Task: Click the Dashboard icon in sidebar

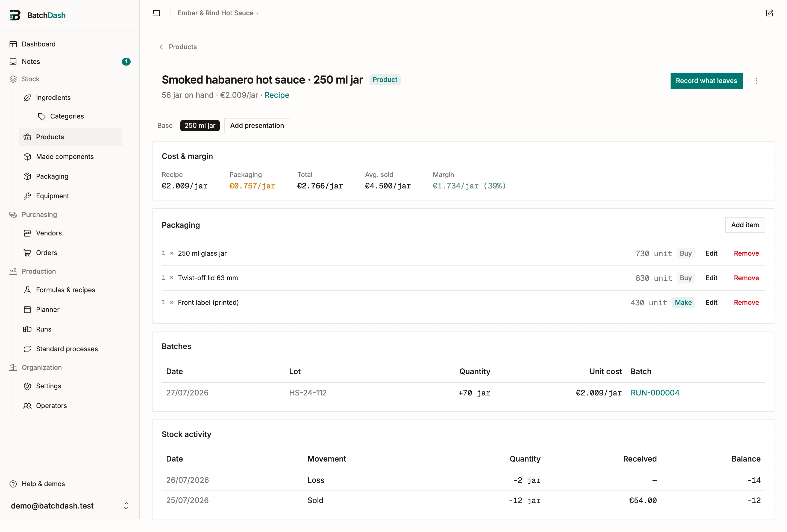Action: pos(13,44)
